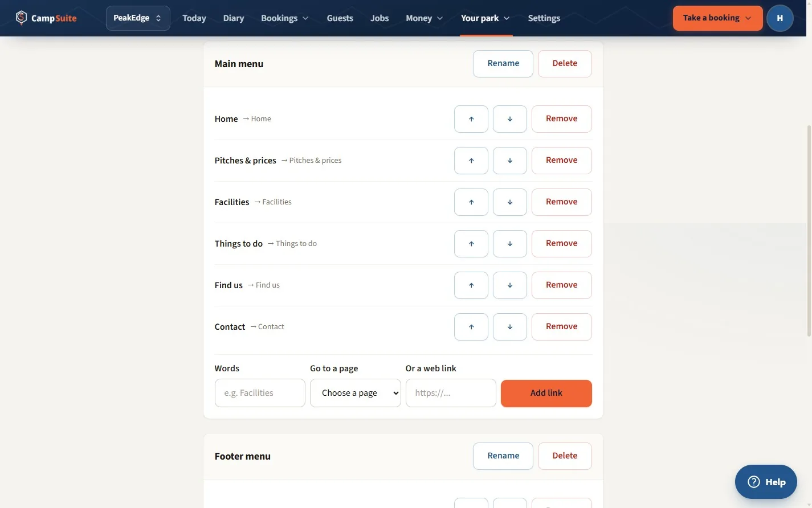The height and width of the screenshot is (508, 812).
Task: Click the Main menu heading
Action: [239, 64]
